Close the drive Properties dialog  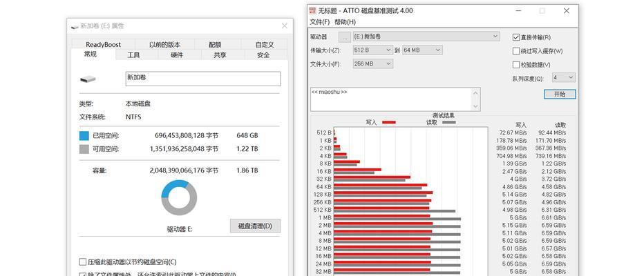285,26
